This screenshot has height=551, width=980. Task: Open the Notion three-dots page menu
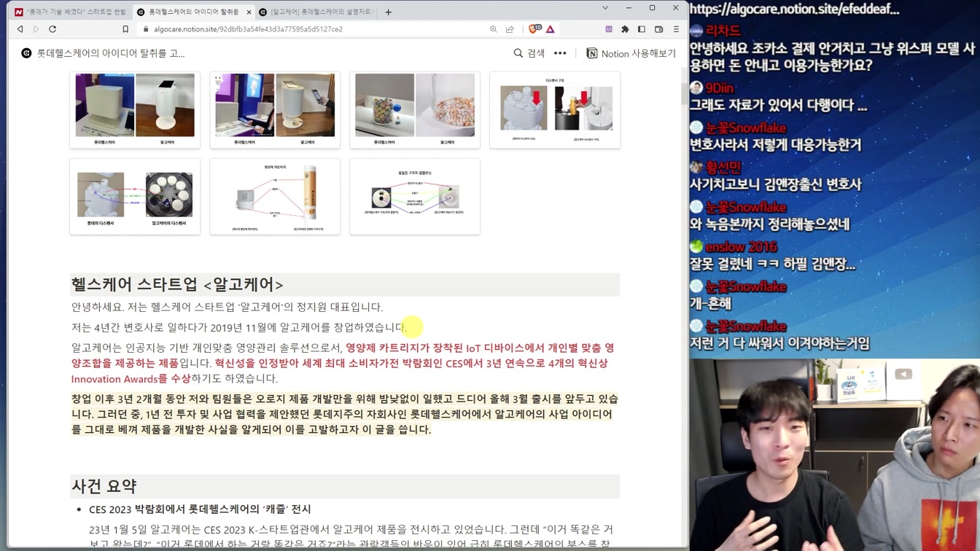560,53
